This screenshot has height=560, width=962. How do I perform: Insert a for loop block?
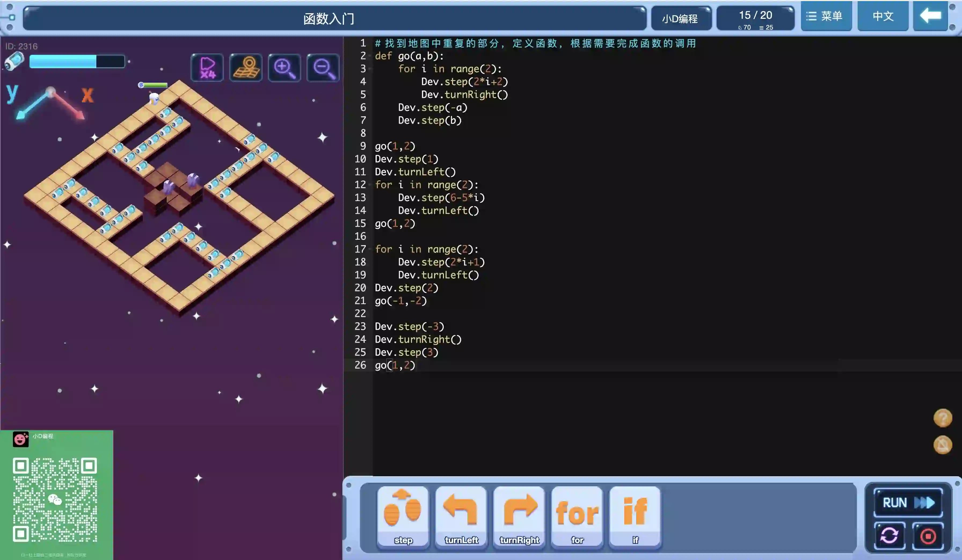click(x=577, y=517)
